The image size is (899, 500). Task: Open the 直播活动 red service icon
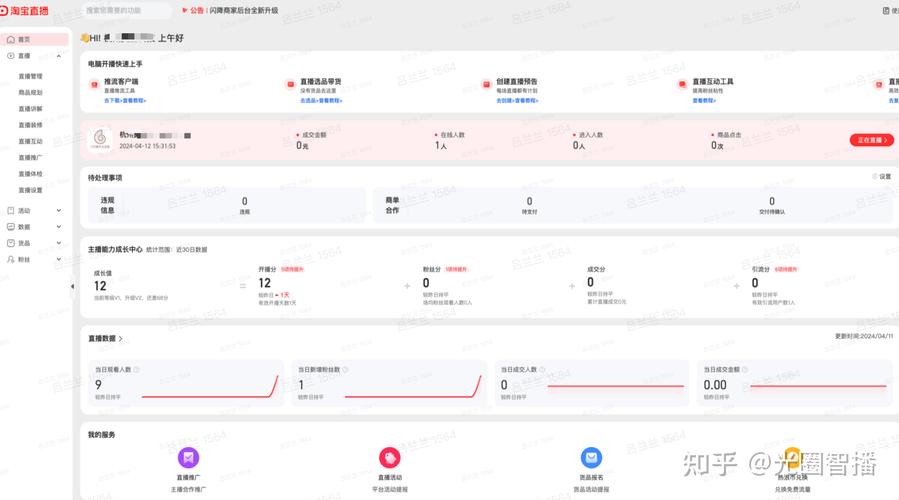[x=390, y=458]
